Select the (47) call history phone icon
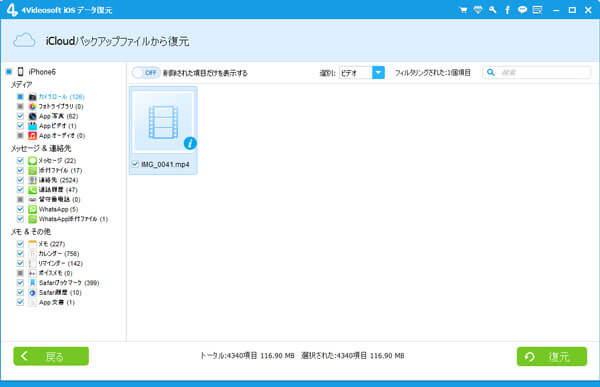The image size is (600, 387). tap(33, 189)
